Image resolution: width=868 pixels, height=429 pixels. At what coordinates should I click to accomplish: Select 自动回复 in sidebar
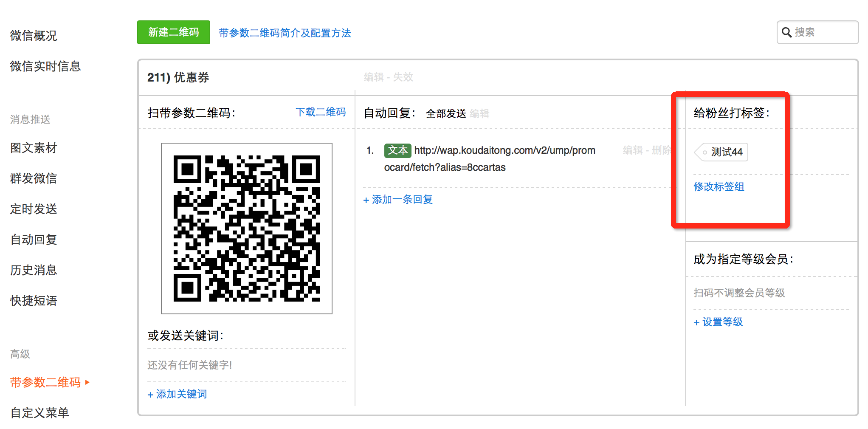(x=34, y=240)
